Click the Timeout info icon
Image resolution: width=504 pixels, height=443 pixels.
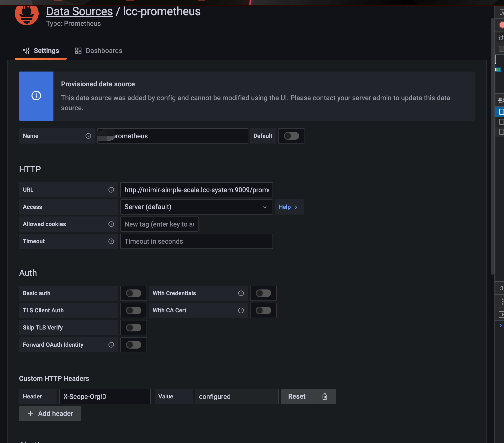tap(111, 241)
